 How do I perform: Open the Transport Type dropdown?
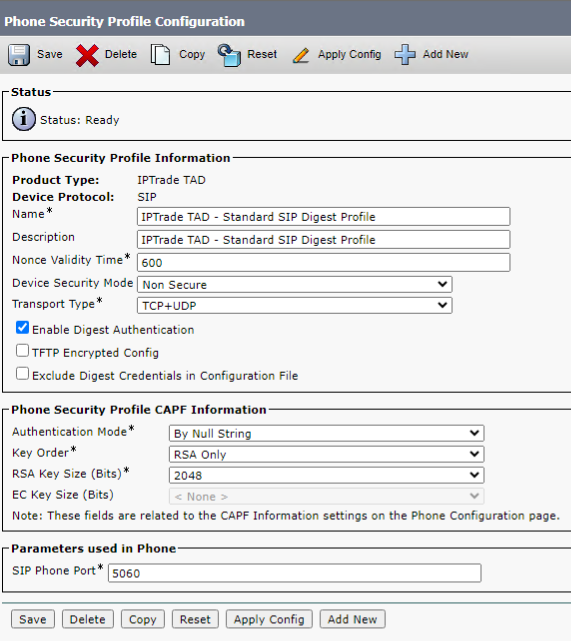(x=295, y=305)
